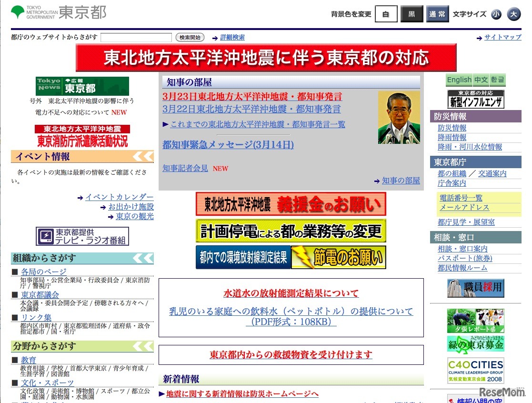
Task: Open the Tokyo News 広報東京都 banner
Action: coord(82,86)
